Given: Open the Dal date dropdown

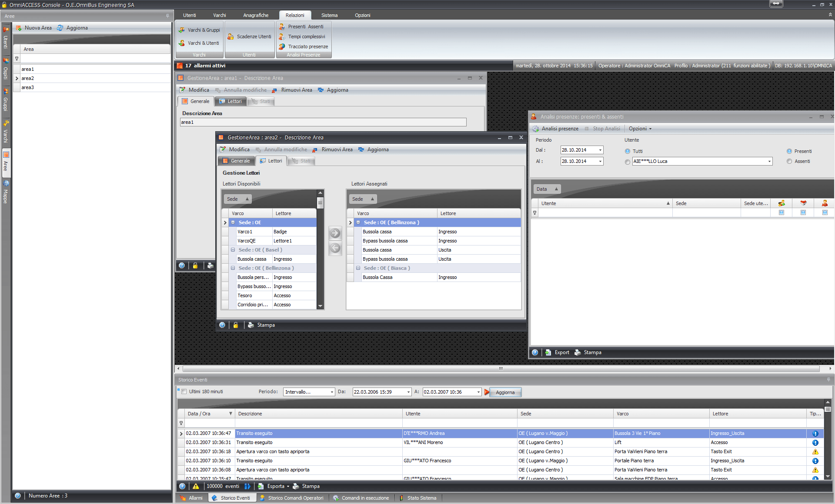Looking at the screenshot, I should [600, 150].
